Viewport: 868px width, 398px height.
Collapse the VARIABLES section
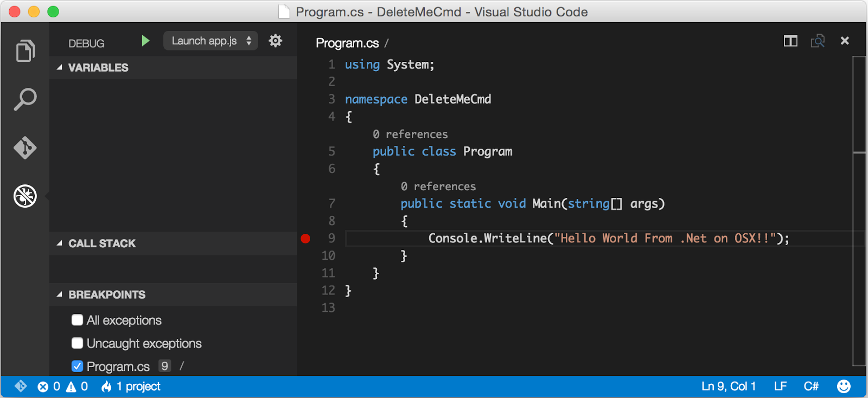click(173, 68)
